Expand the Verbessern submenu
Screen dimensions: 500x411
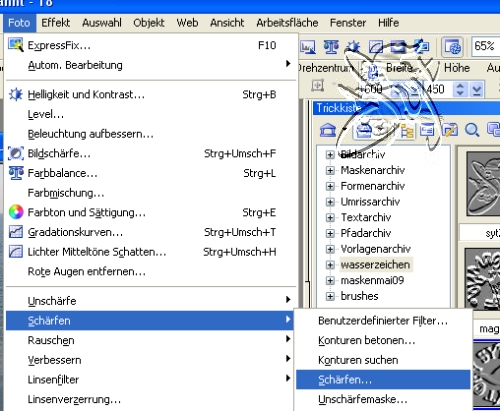click(150, 360)
